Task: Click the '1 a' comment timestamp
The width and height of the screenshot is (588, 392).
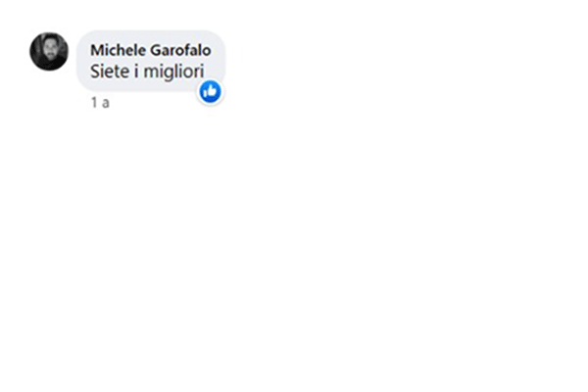Action: [100, 102]
